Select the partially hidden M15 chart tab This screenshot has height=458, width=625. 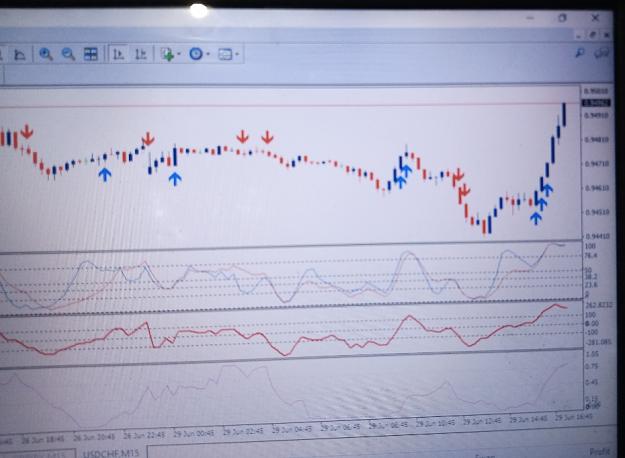38,454
